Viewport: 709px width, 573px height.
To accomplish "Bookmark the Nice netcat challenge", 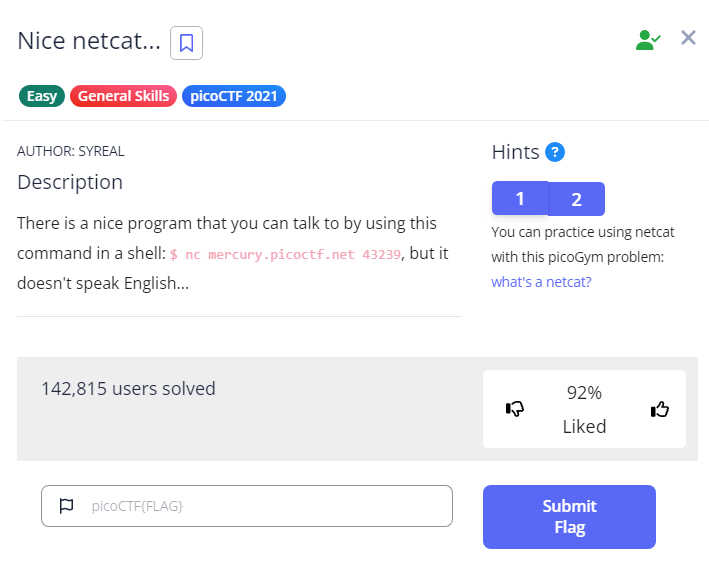I will [186, 43].
